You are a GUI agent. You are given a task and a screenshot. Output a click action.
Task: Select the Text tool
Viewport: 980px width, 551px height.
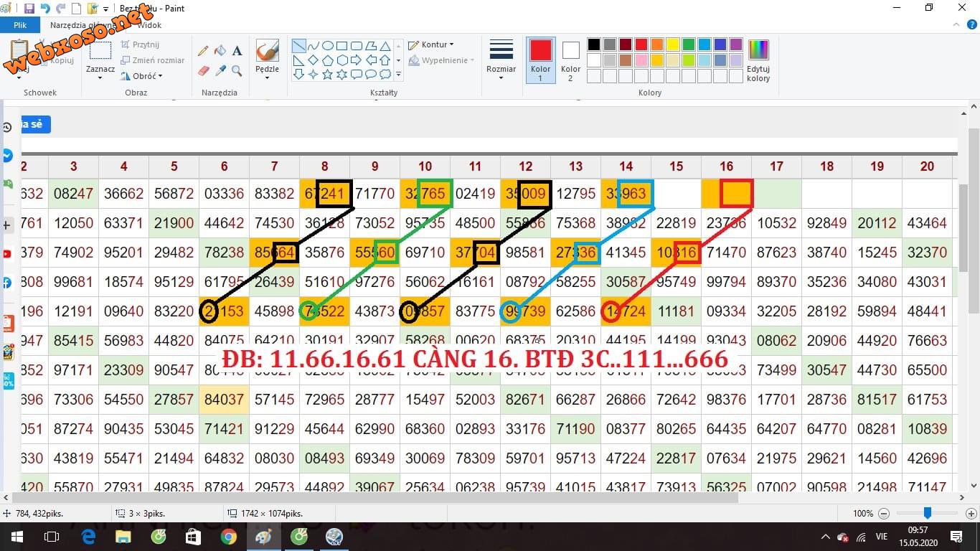point(237,50)
